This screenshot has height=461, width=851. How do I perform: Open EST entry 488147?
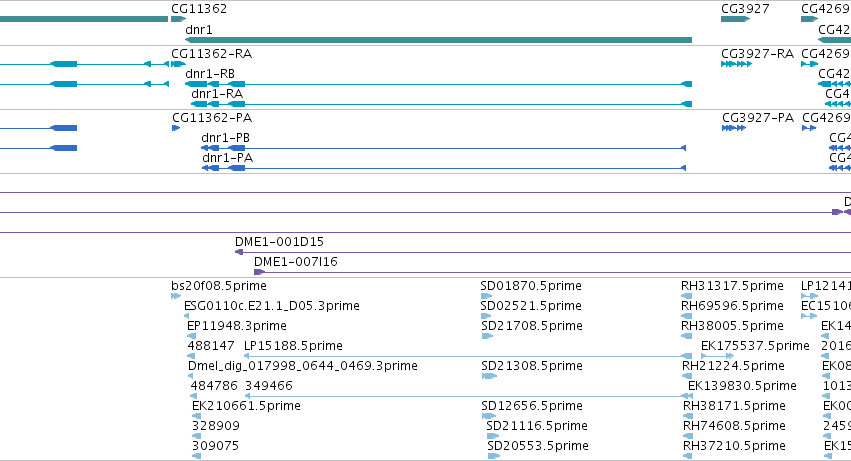tap(211, 346)
